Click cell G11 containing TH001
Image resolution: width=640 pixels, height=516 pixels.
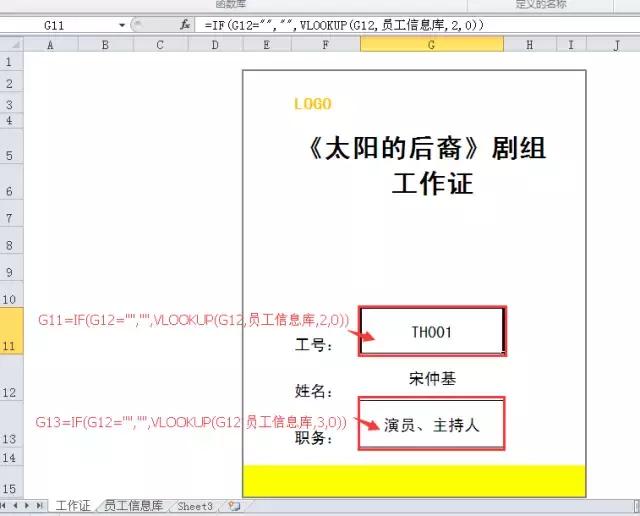[x=432, y=331]
